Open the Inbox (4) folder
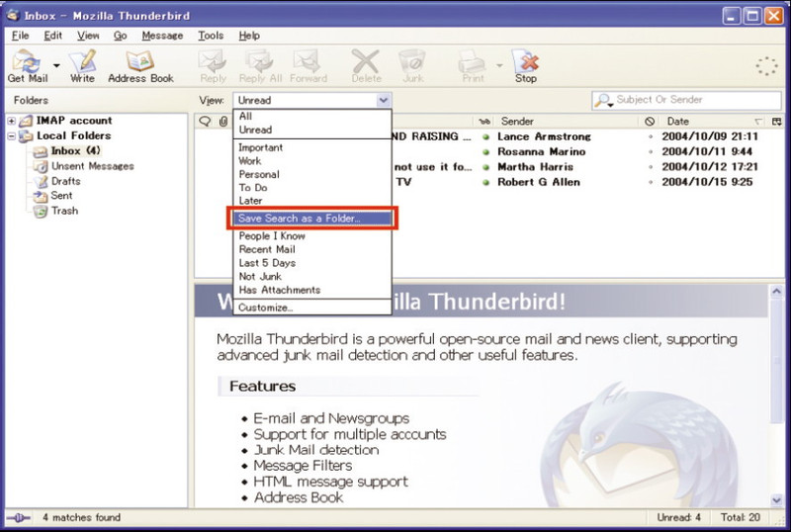The width and height of the screenshot is (791, 532). (x=76, y=151)
